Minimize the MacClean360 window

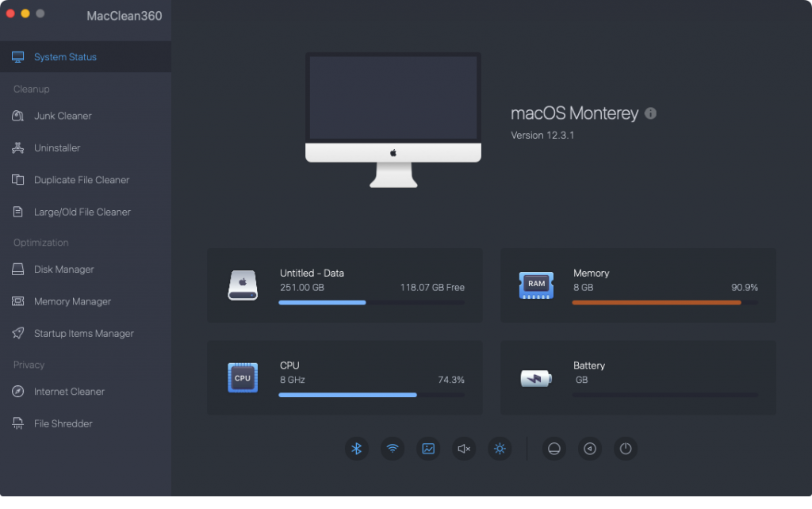coord(25,13)
